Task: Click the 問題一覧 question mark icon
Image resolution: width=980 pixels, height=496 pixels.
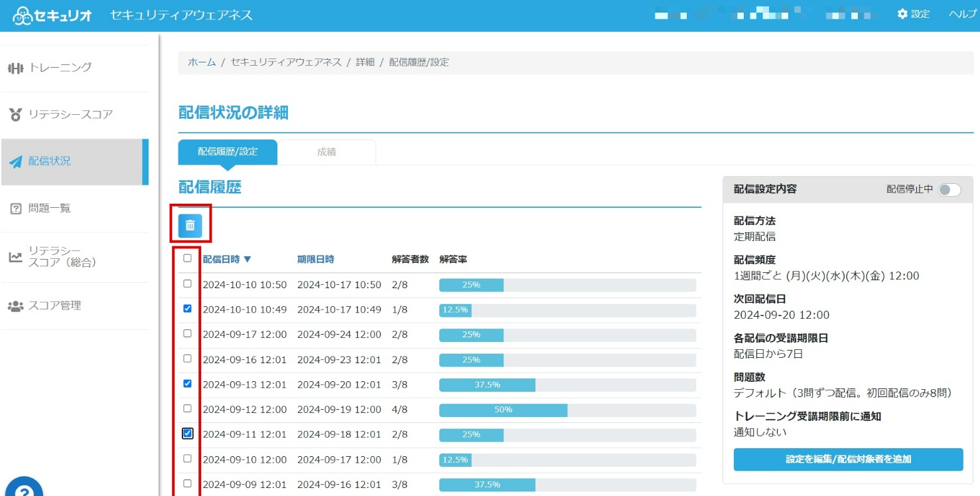Action: pyautogui.click(x=15, y=208)
